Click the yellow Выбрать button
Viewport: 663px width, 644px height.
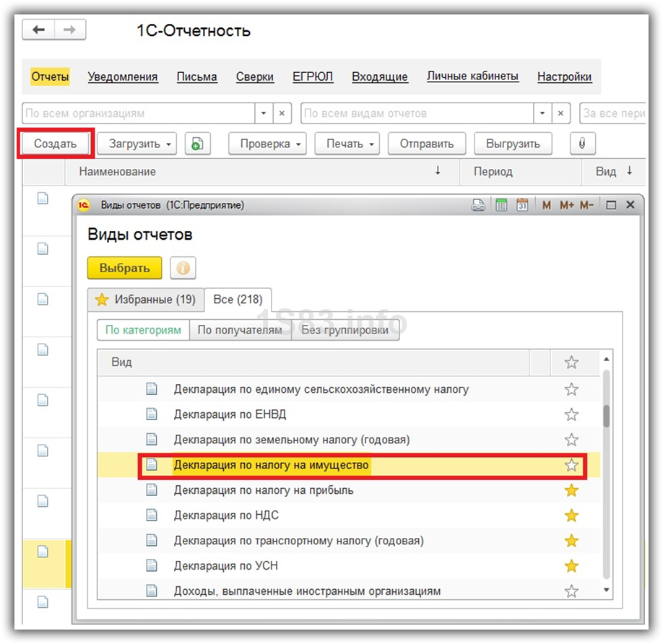[125, 268]
